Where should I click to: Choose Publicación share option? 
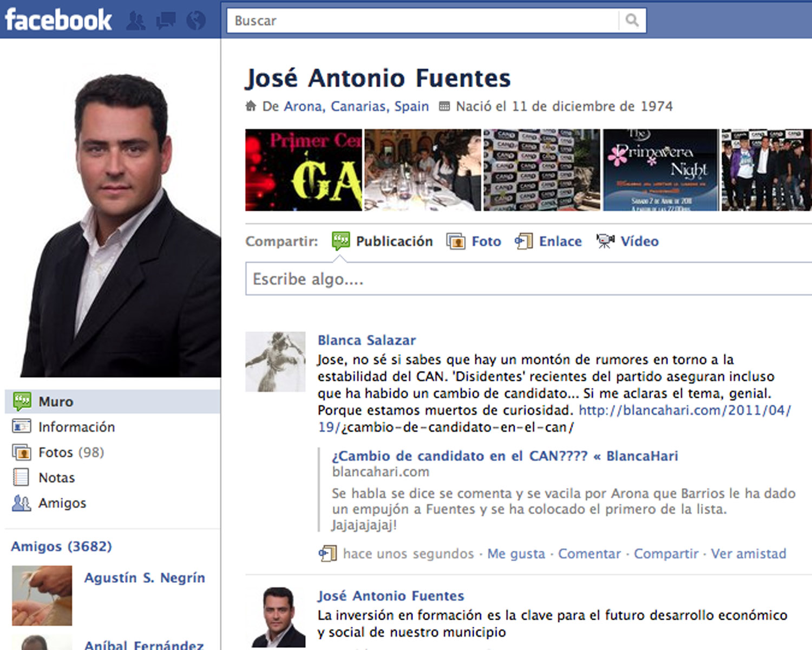tap(394, 242)
